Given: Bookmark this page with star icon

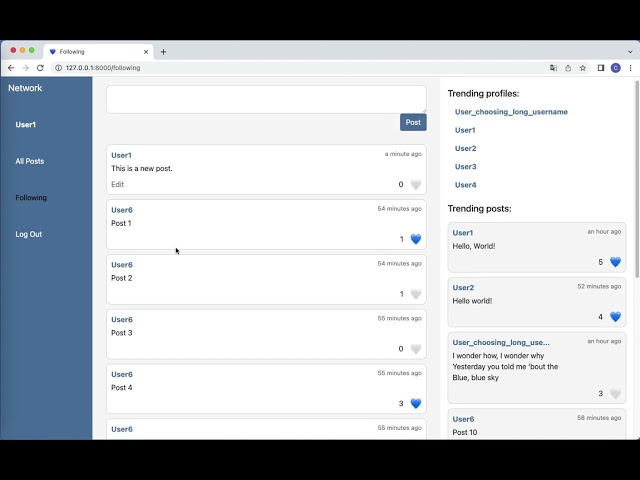Looking at the screenshot, I should pyautogui.click(x=583, y=68).
